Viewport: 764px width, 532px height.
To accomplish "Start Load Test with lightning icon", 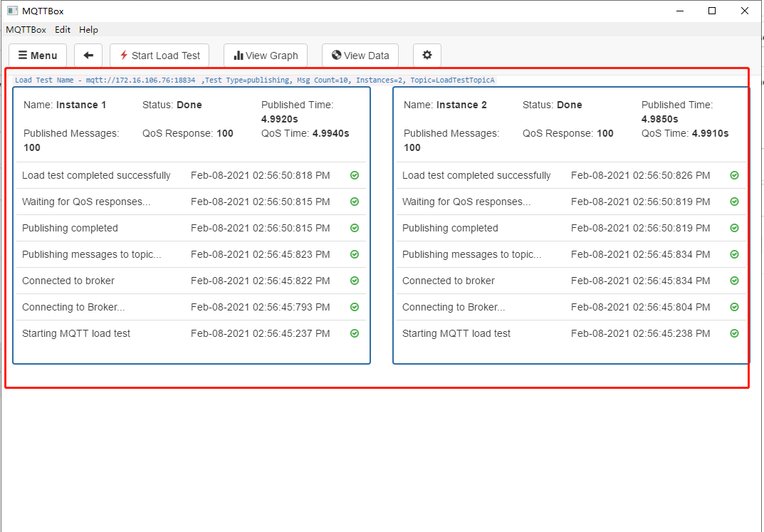I will tap(159, 56).
